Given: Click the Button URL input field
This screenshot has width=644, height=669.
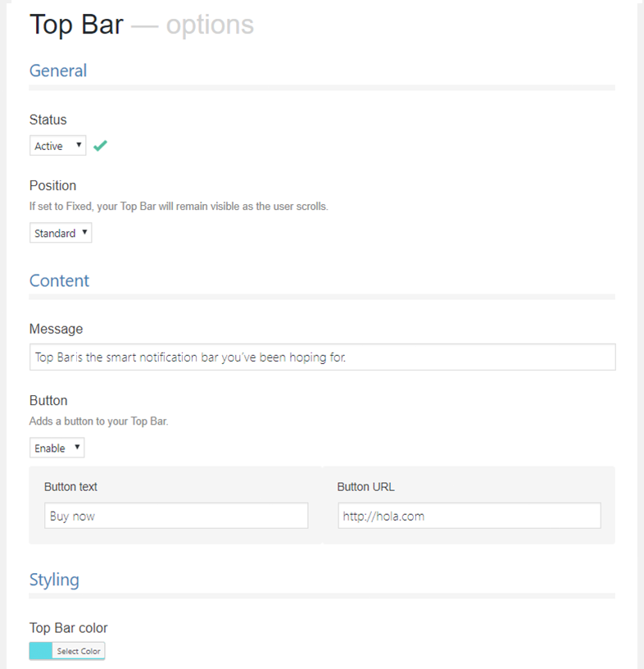Looking at the screenshot, I should [469, 516].
